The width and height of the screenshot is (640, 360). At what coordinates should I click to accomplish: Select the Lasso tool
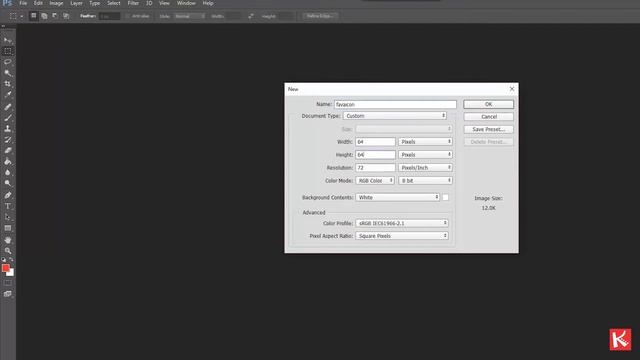tap(8, 62)
